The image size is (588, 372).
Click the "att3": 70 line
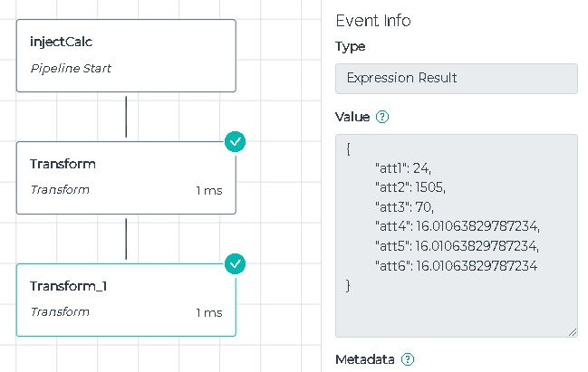coord(404,206)
